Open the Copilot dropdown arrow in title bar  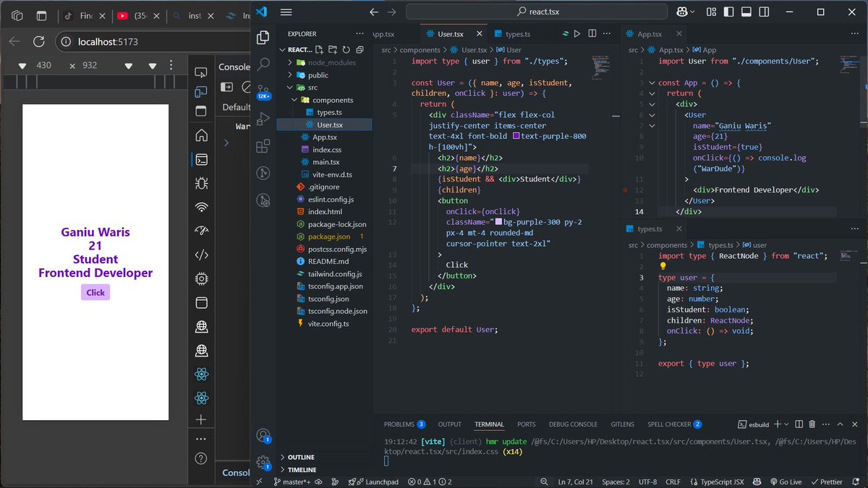pyautogui.click(x=691, y=12)
